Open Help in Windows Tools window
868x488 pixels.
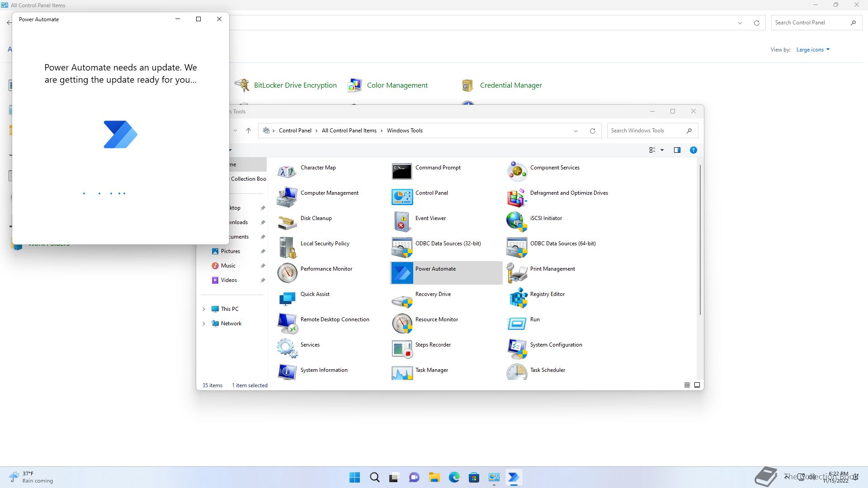[693, 150]
